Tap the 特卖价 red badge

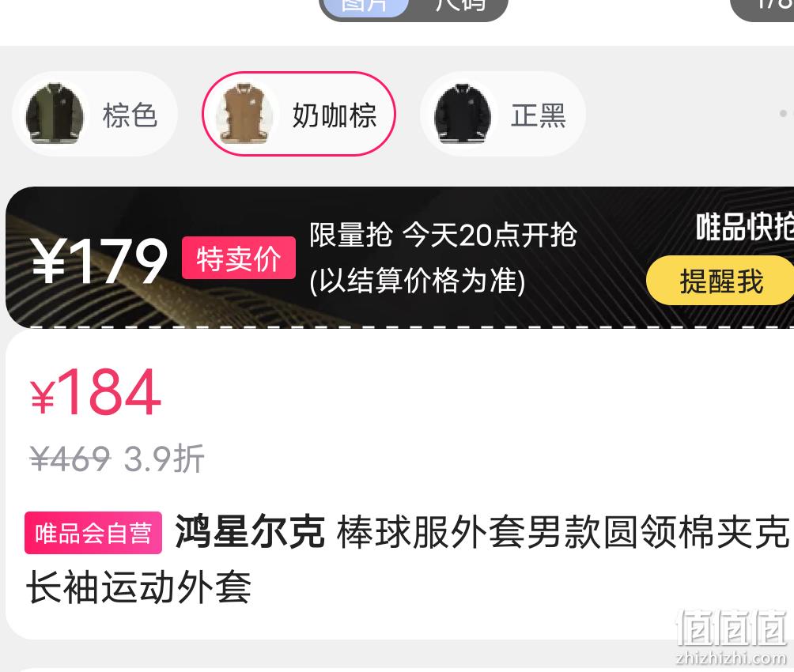pyautogui.click(x=239, y=258)
